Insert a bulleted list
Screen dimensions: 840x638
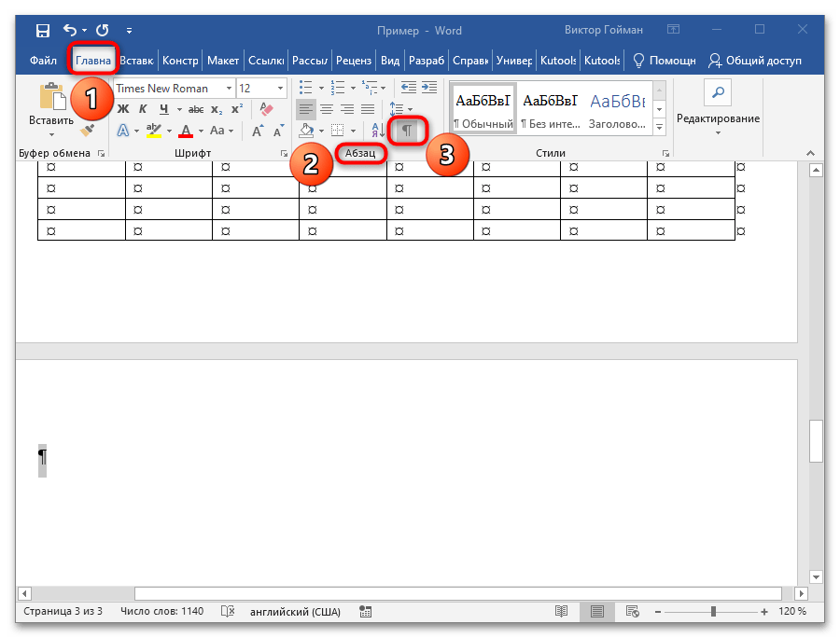[306, 88]
